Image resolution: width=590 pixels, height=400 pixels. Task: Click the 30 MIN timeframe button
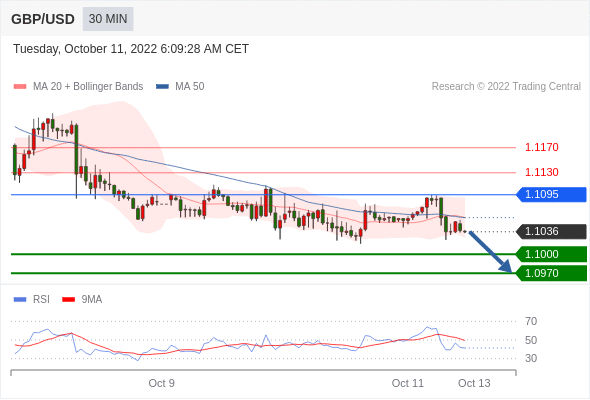[108, 19]
